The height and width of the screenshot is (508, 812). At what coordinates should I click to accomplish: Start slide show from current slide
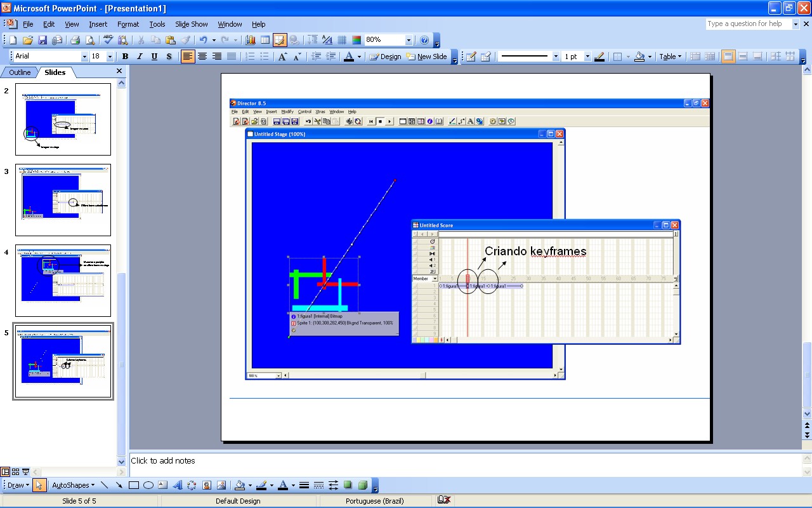(26, 472)
